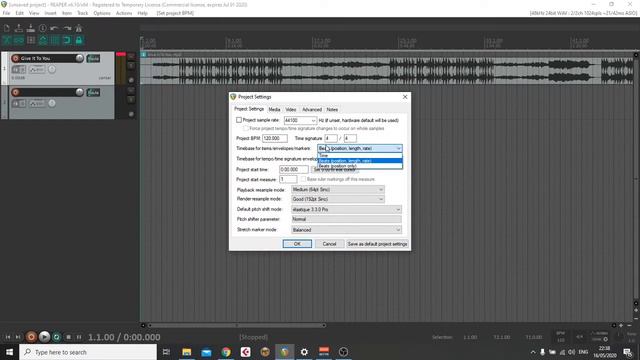Click Cancel in Project Settings
Screen dimensions: 640x360
[x=329, y=244]
